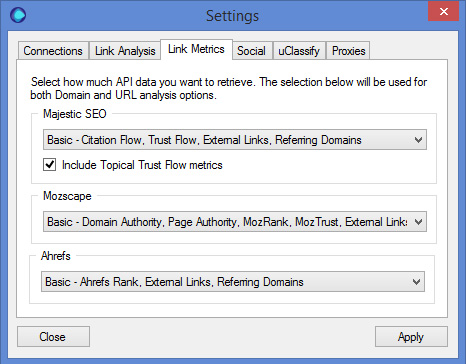Open the Link Analysis tab
This screenshot has height=364, width=466.
[125, 51]
